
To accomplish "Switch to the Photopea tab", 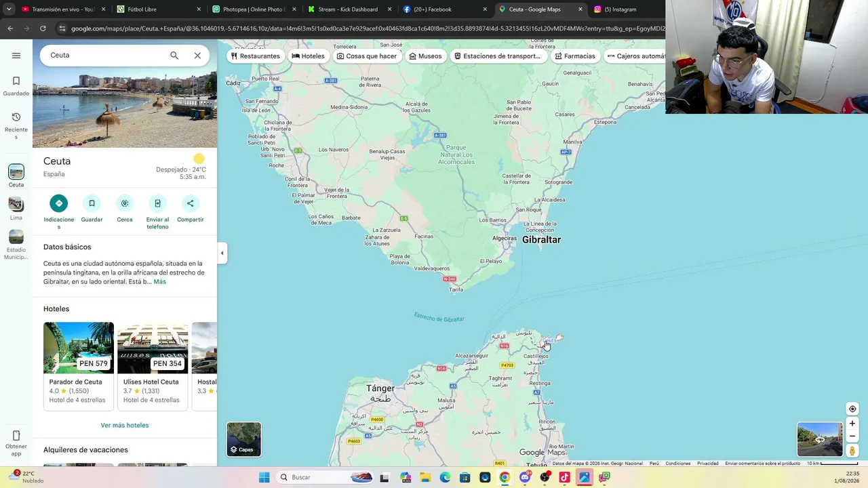I will (x=254, y=9).
